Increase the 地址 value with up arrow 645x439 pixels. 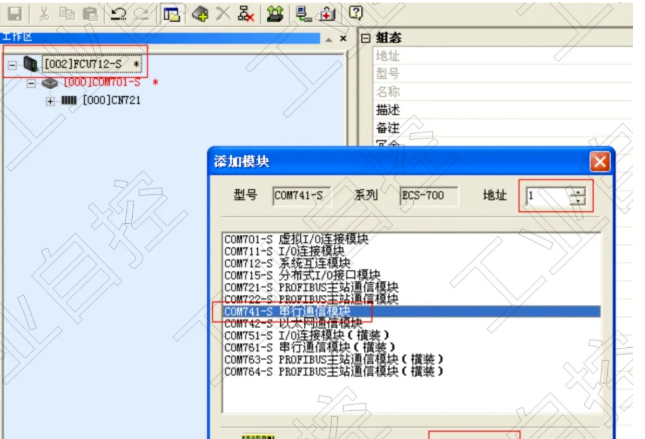[x=577, y=190]
